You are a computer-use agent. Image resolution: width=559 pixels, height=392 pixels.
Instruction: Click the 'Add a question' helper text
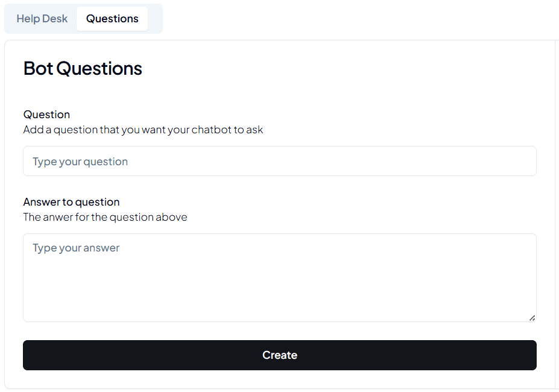143,130
